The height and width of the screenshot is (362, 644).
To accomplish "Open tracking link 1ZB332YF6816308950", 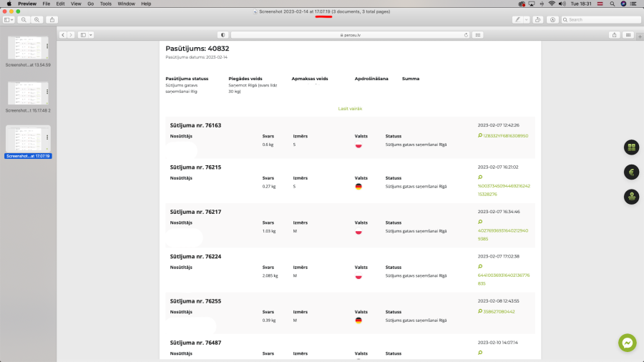I will 506,136.
